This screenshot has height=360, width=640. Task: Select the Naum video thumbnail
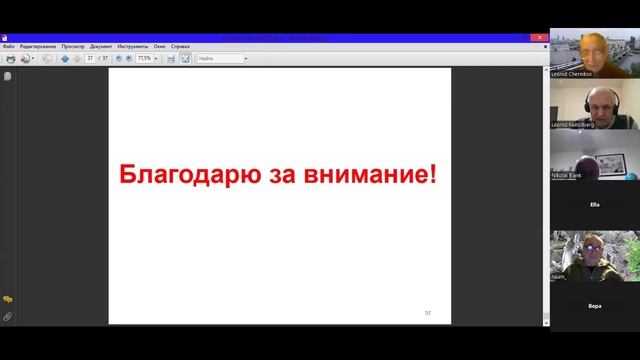595,256
